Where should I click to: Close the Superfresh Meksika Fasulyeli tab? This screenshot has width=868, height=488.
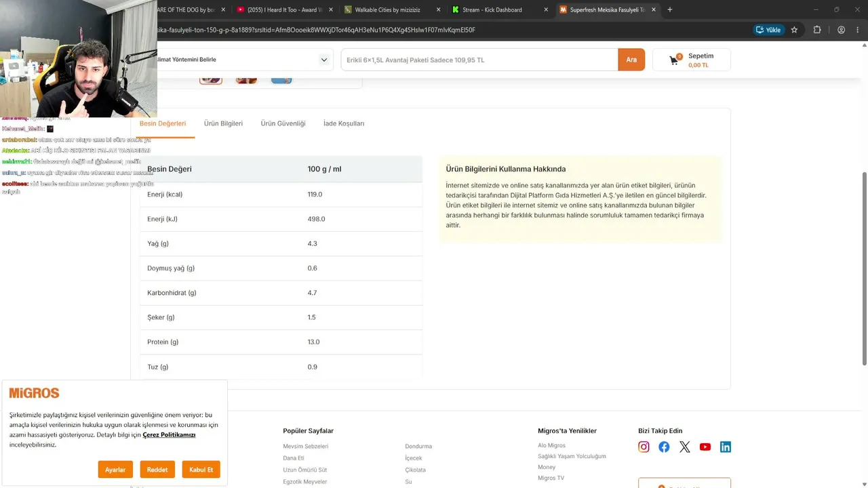pos(654,9)
